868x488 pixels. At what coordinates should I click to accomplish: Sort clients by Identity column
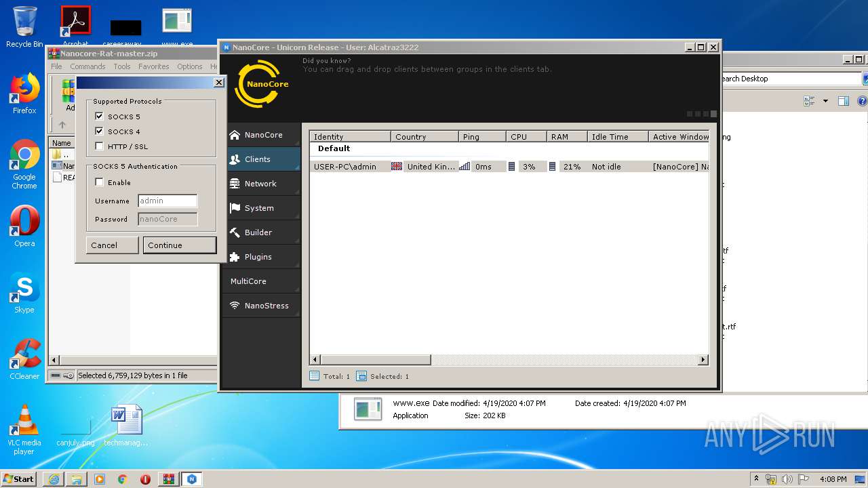click(x=350, y=136)
